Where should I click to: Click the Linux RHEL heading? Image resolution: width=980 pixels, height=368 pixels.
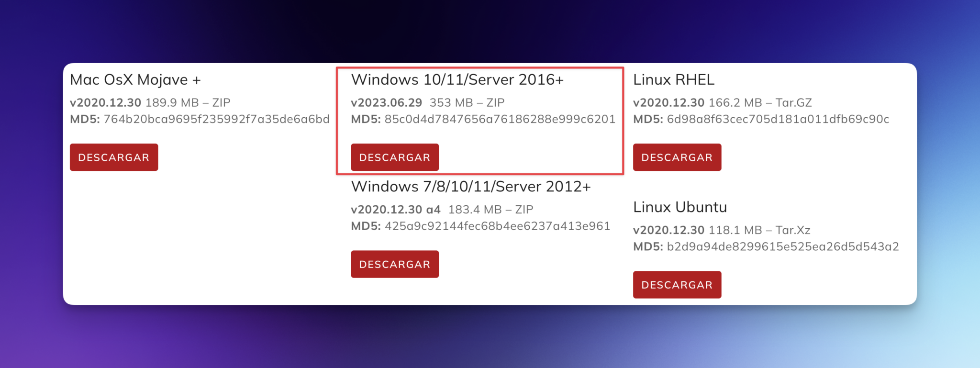tap(674, 79)
